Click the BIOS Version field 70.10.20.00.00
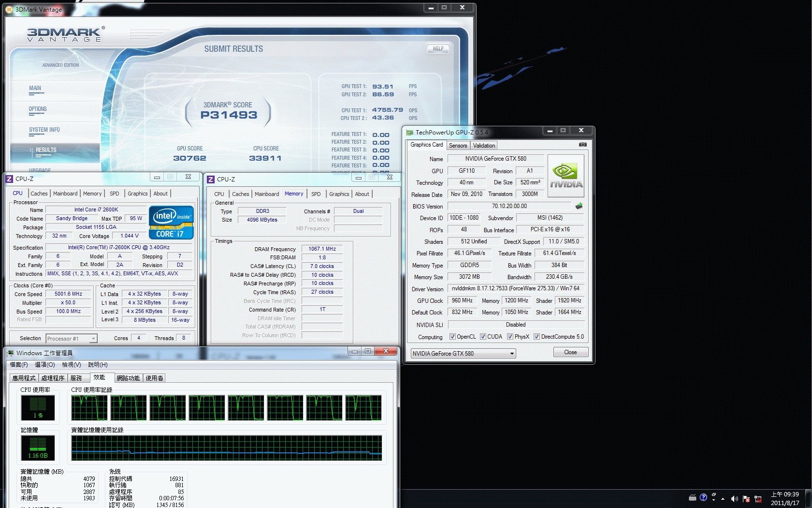This screenshot has width=812, height=508. tap(509, 206)
